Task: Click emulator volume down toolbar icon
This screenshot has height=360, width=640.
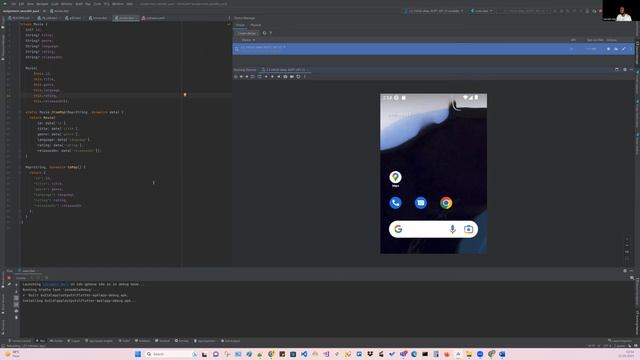Action: tap(247, 76)
